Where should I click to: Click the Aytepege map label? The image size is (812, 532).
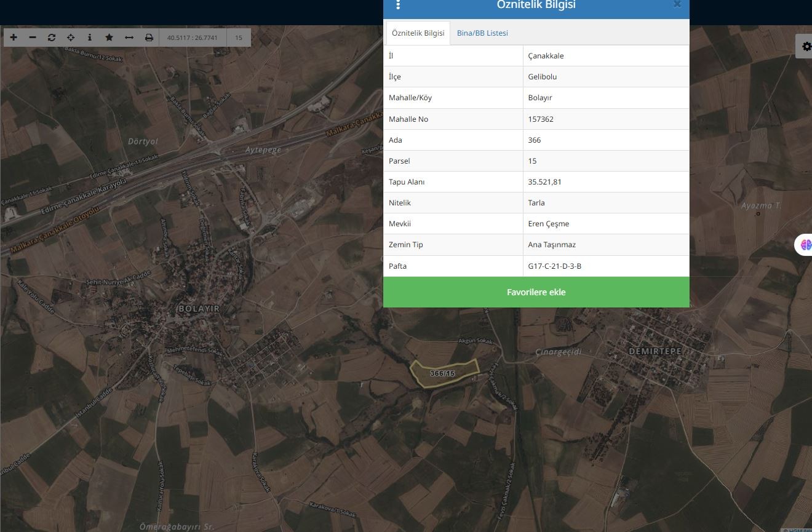pyautogui.click(x=263, y=150)
